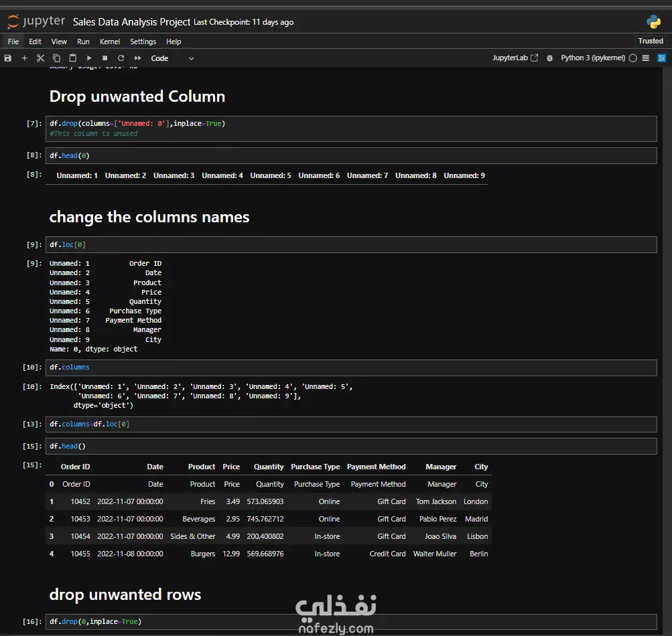
Task: Toggle the blue notebook tools panel icon
Action: tap(662, 58)
